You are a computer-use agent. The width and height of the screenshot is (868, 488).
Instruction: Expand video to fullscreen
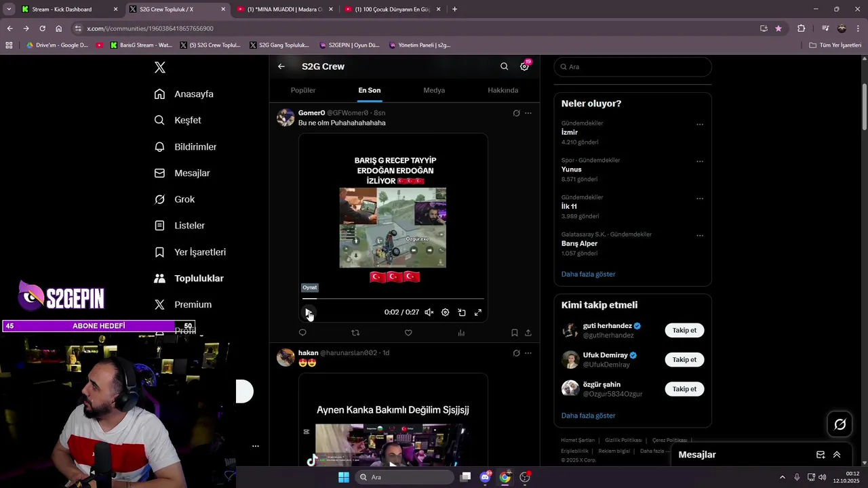[x=478, y=312]
